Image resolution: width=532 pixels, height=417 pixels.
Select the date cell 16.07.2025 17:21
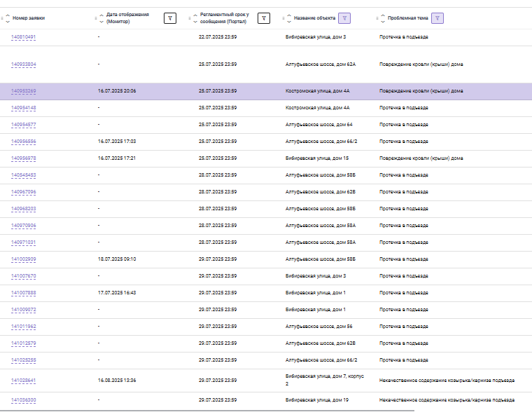(117, 158)
